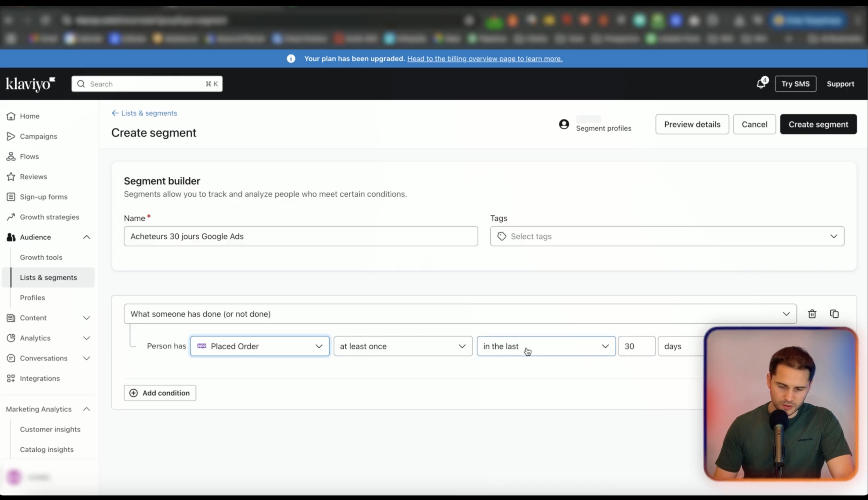868x500 pixels.
Task: Click the 30 days number field
Action: [637, 346]
